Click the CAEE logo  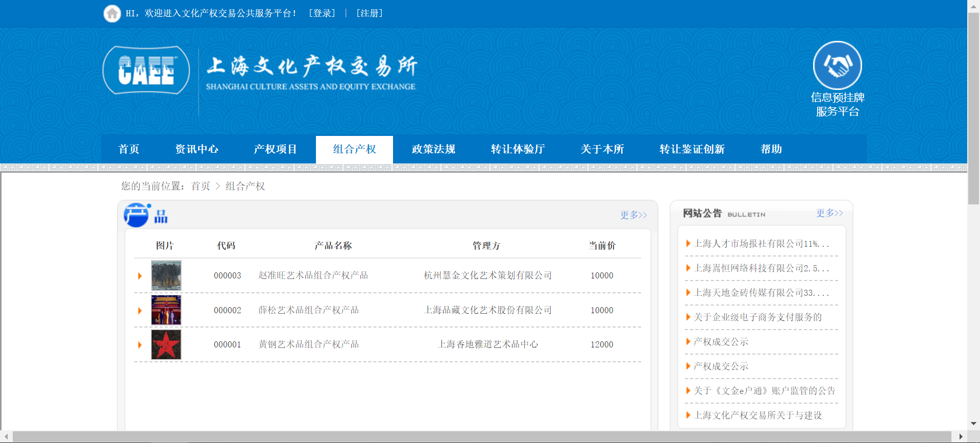pyautogui.click(x=146, y=70)
